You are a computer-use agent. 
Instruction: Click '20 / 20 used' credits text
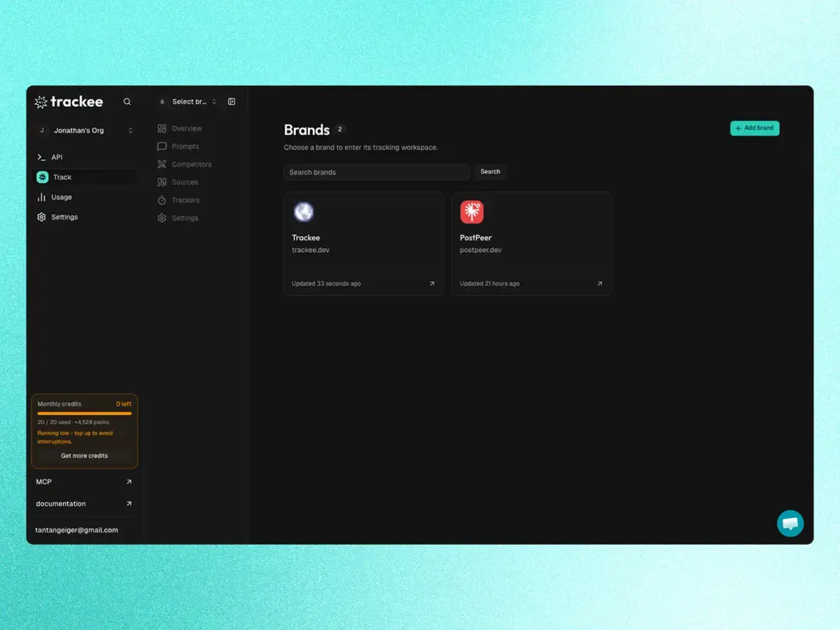point(53,423)
